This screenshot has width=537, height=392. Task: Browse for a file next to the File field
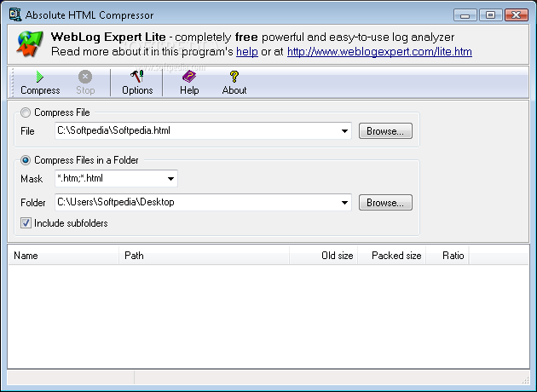[385, 131]
